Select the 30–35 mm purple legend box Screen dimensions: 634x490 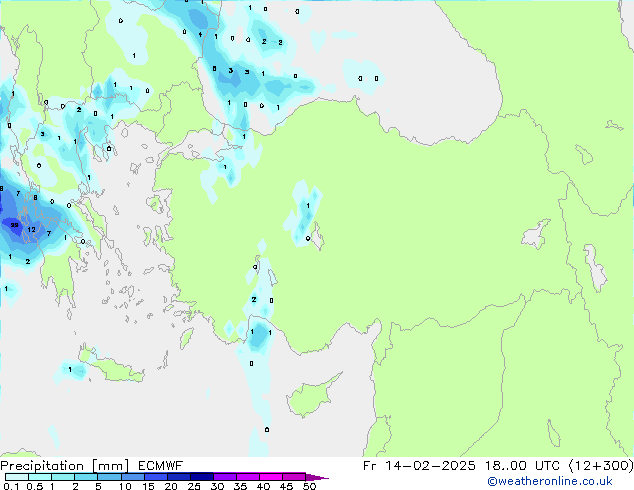point(225,477)
